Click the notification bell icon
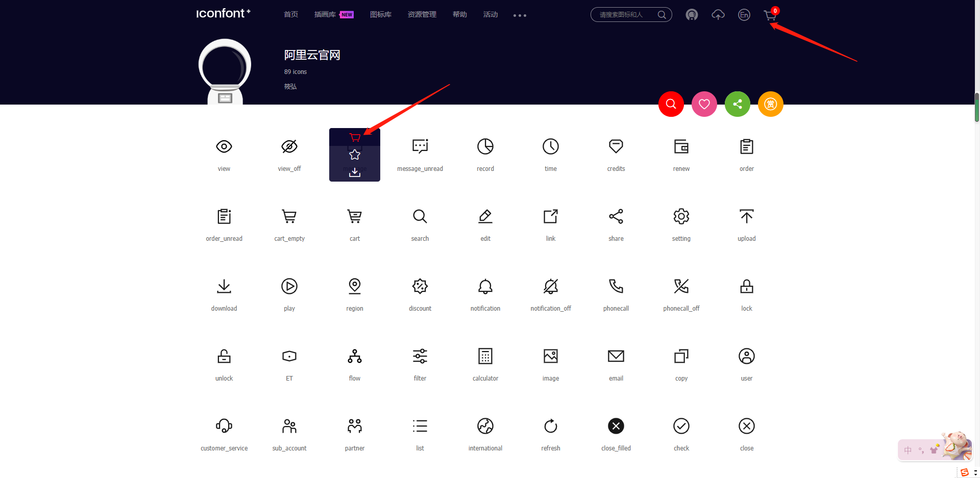Screen dimensions: 980x478 pos(485,286)
